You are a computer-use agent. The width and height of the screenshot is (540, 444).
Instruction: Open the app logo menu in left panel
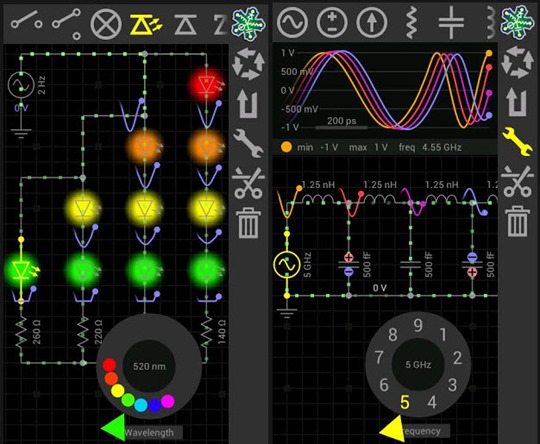pyautogui.click(x=248, y=24)
